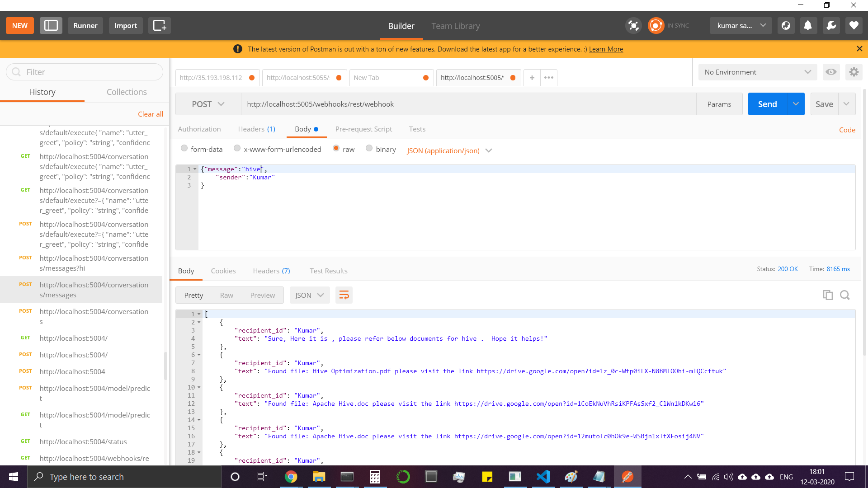
Task: Open the settings wrench icon
Action: [x=831, y=26]
